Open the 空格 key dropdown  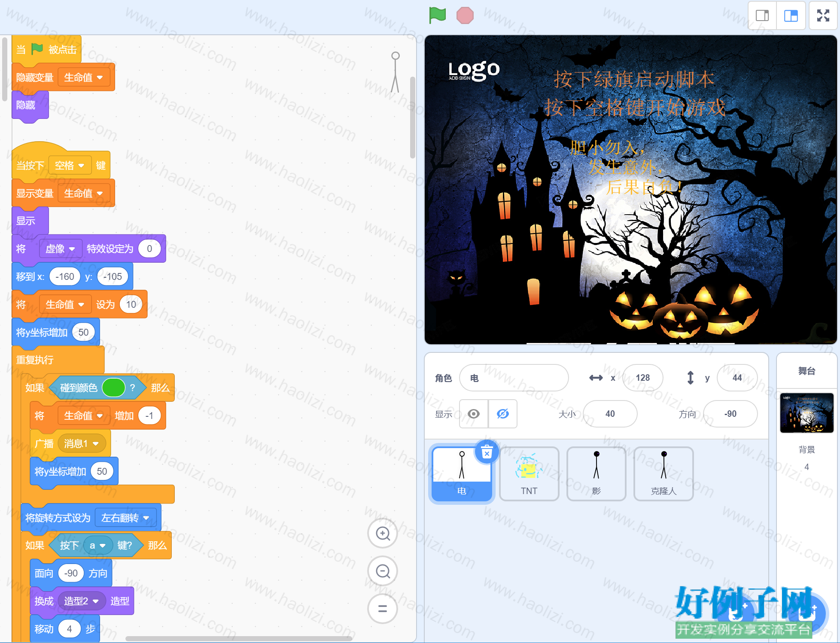point(70,166)
